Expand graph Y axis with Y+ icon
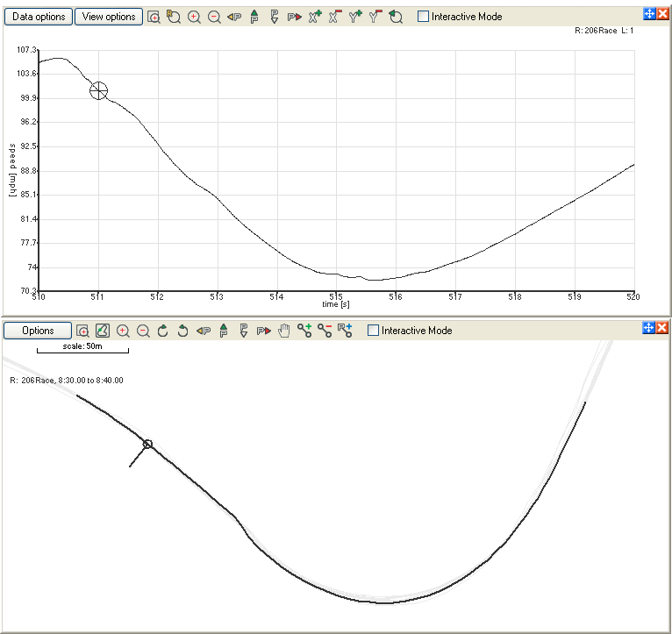Viewport: 672px width, 634px height. coord(355,17)
